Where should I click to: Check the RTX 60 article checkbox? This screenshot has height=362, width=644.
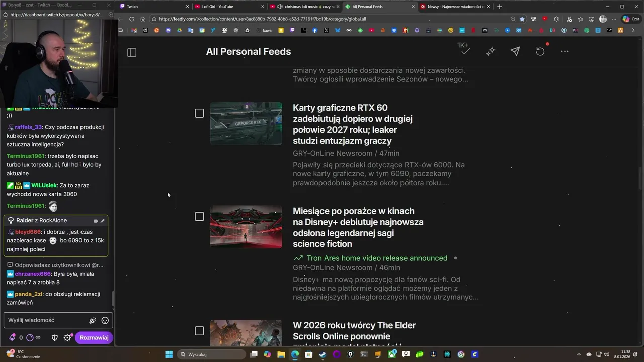199,113
